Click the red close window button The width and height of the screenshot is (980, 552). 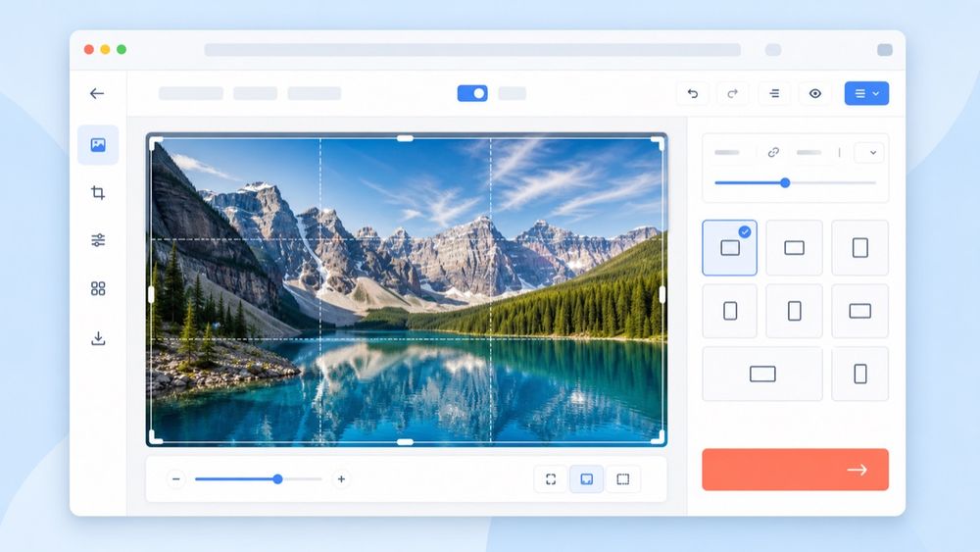point(89,49)
